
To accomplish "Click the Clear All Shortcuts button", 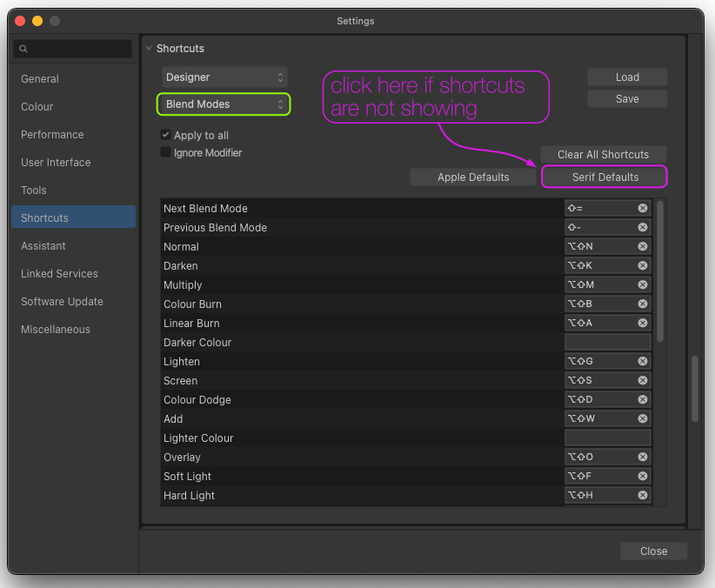I will [603, 154].
